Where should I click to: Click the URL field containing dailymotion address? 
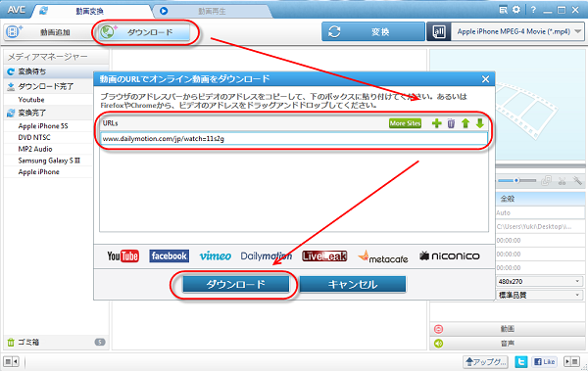(294, 139)
